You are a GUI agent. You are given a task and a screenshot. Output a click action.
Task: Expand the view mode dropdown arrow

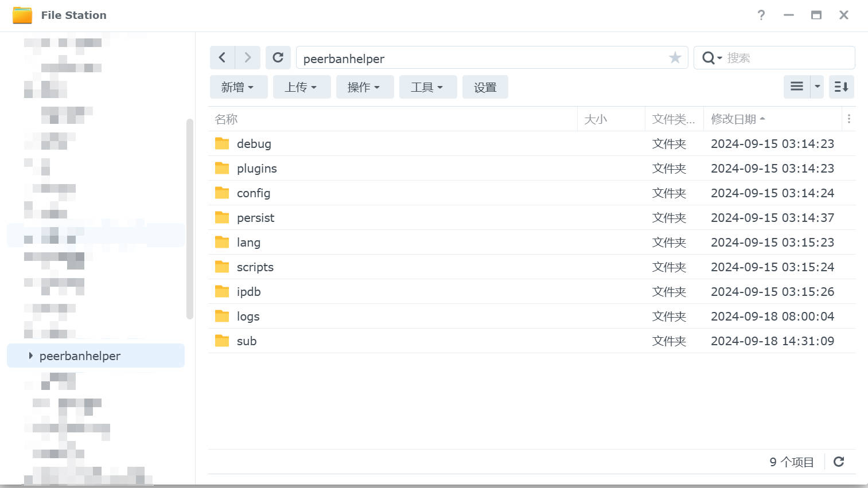[x=818, y=87]
